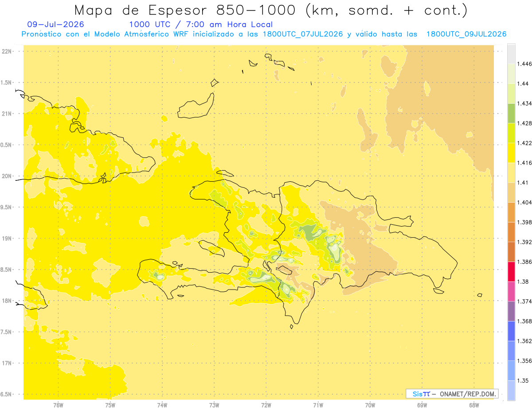Click the '68W' longitude label
This screenshot has width=532, height=411.
click(x=474, y=405)
